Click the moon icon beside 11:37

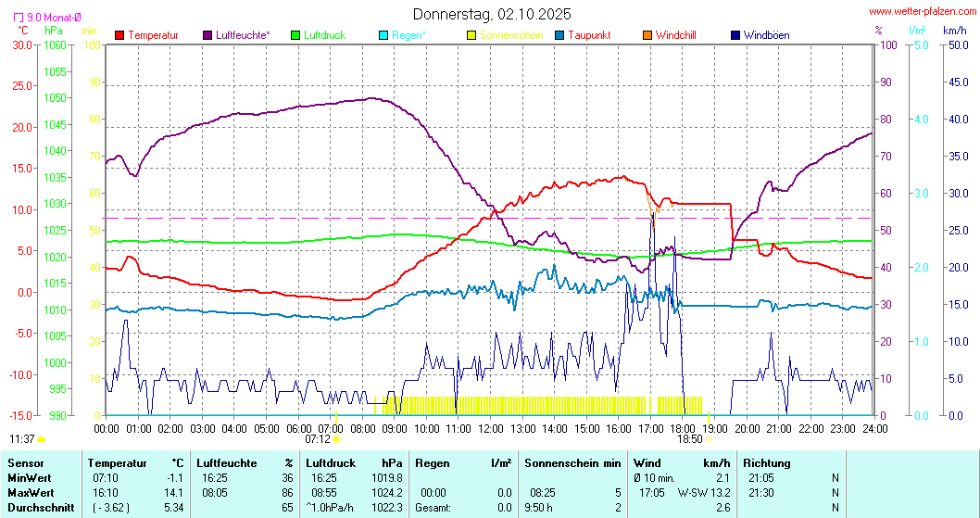point(42,439)
